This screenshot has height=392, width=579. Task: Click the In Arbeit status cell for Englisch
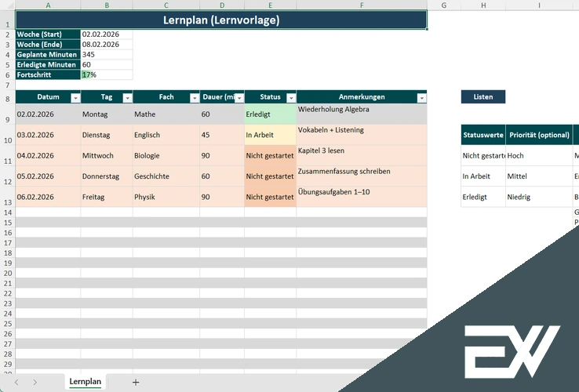click(270, 135)
